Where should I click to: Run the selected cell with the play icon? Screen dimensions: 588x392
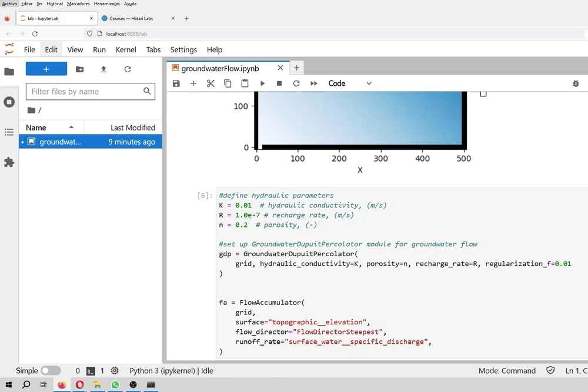[262, 83]
